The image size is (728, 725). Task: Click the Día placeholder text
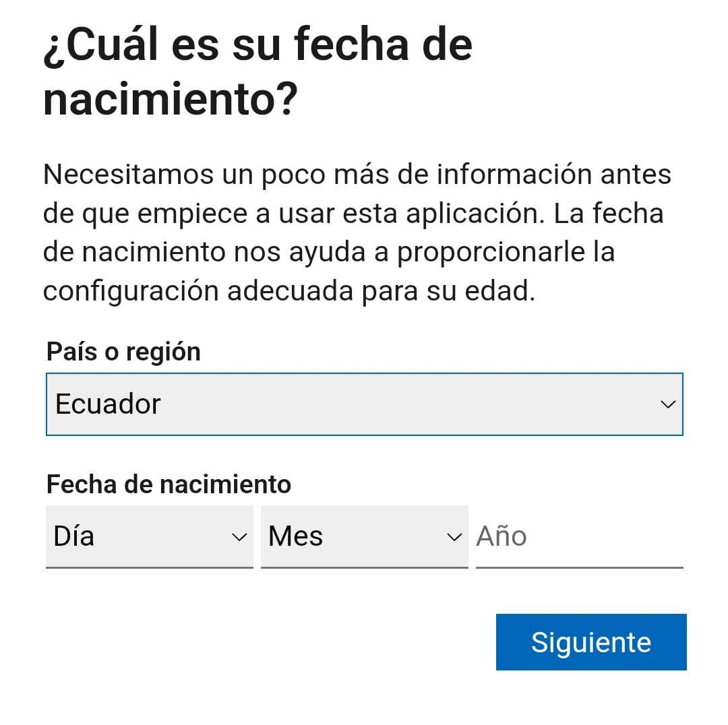74,536
